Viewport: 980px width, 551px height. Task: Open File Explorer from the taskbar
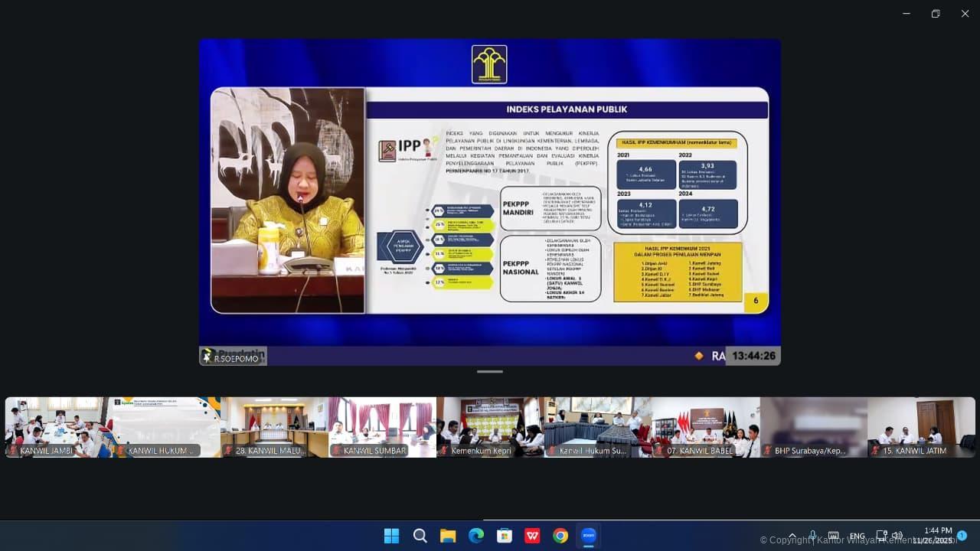(448, 536)
